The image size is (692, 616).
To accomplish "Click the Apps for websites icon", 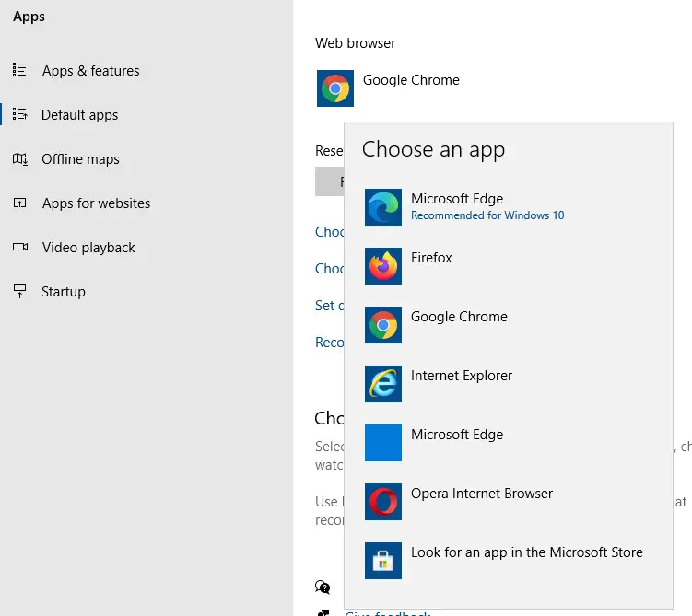I will point(20,203).
